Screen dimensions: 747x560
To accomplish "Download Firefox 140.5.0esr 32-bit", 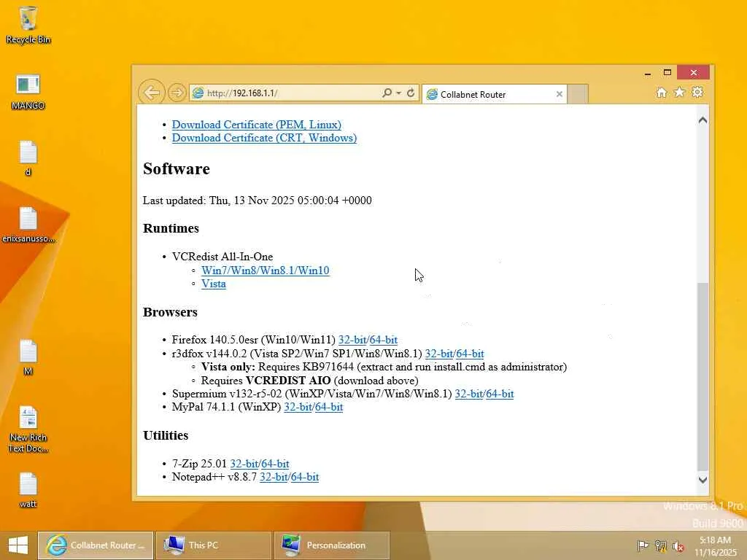I will point(352,340).
